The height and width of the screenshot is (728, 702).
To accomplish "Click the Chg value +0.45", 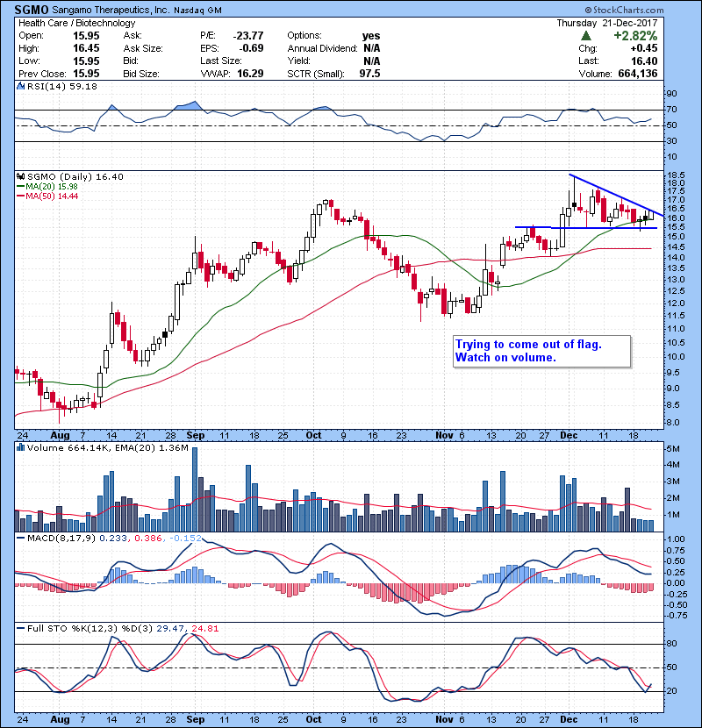I will pyautogui.click(x=644, y=48).
